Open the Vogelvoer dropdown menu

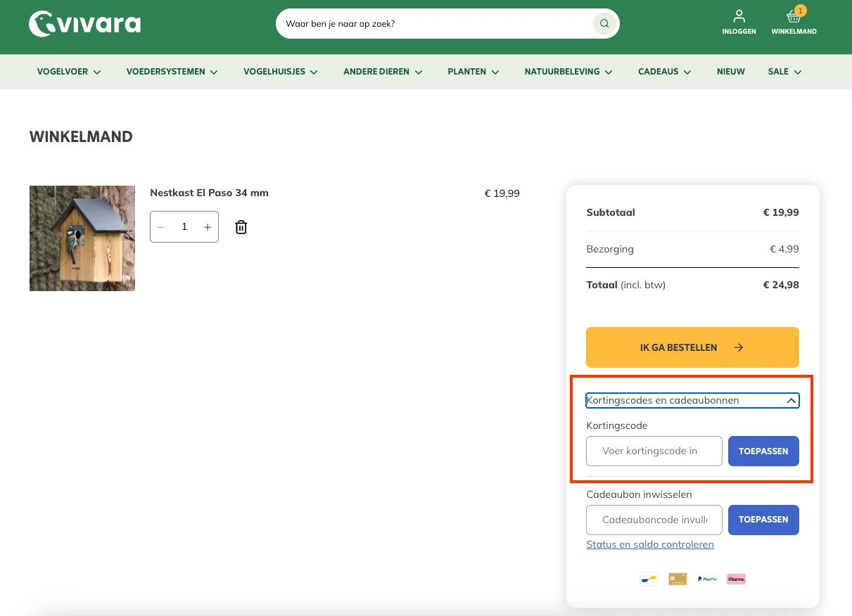click(68, 71)
